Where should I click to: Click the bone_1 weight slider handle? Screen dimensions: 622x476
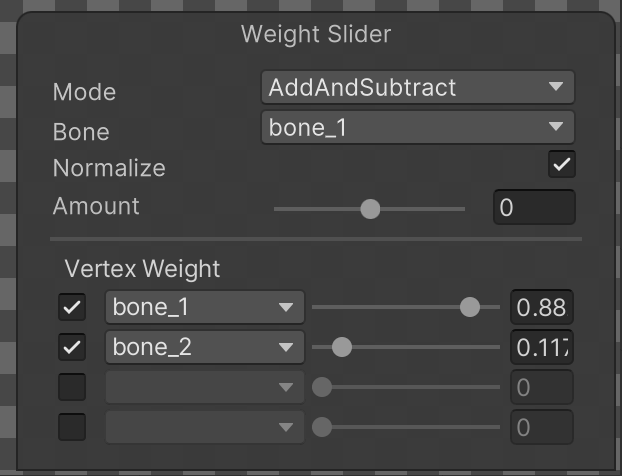470,307
